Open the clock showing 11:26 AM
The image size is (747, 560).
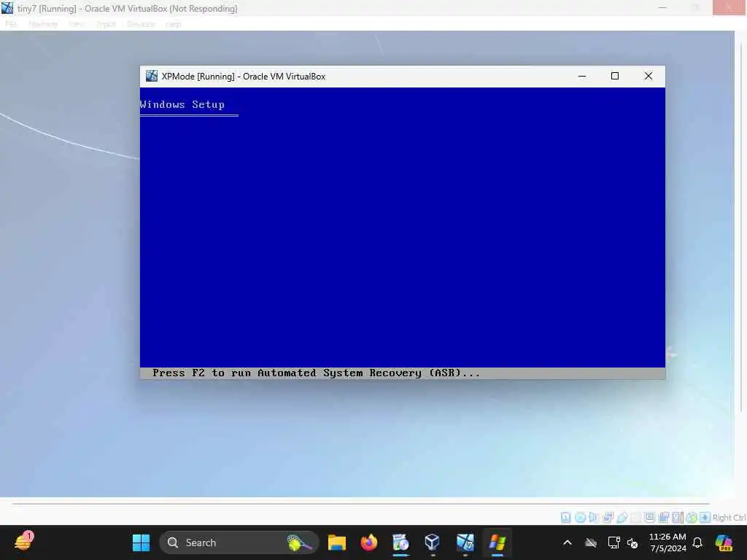667,542
